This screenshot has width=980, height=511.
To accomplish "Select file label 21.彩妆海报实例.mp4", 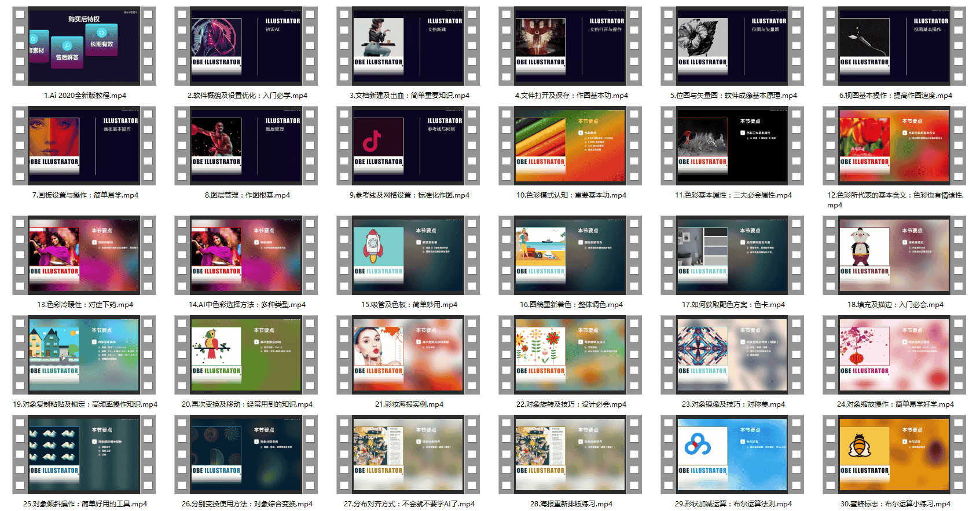I will [409, 404].
